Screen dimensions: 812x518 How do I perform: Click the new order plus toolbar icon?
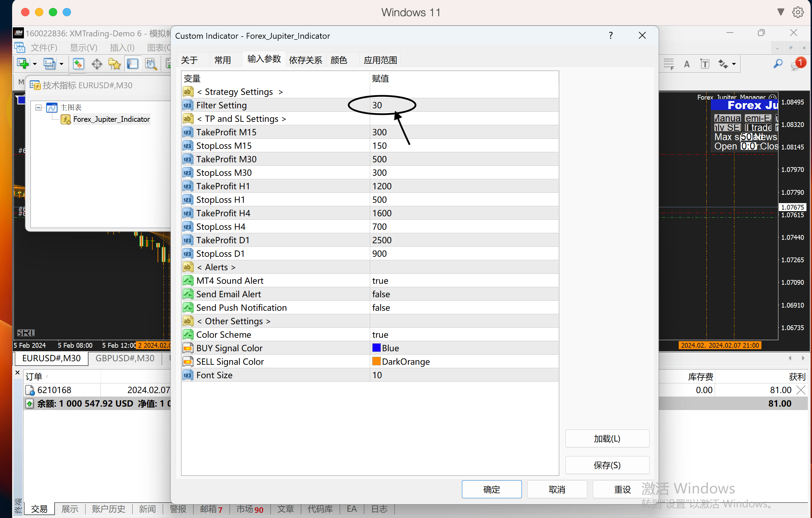(x=23, y=64)
